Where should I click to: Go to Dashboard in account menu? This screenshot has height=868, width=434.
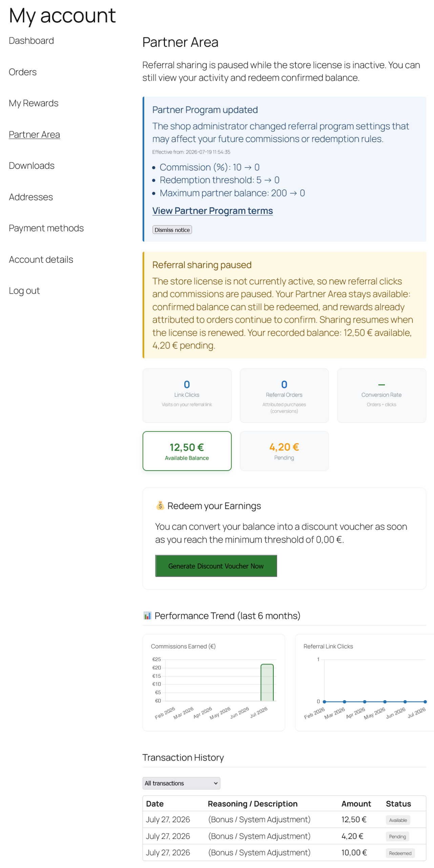31,41
